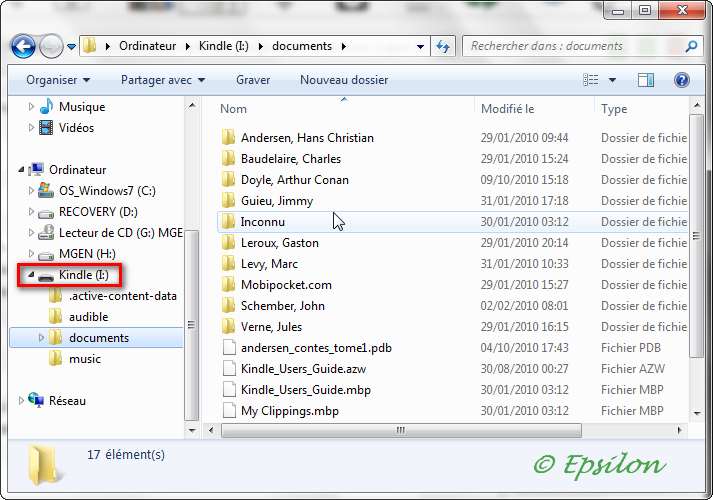
Task: Select folder icon of Guieu, Jimmy
Action: (229, 200)
